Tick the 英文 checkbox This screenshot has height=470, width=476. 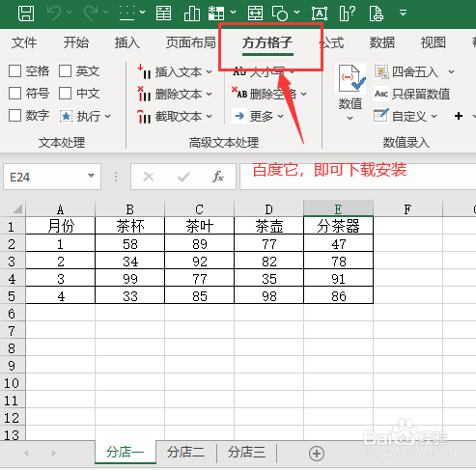65,70
